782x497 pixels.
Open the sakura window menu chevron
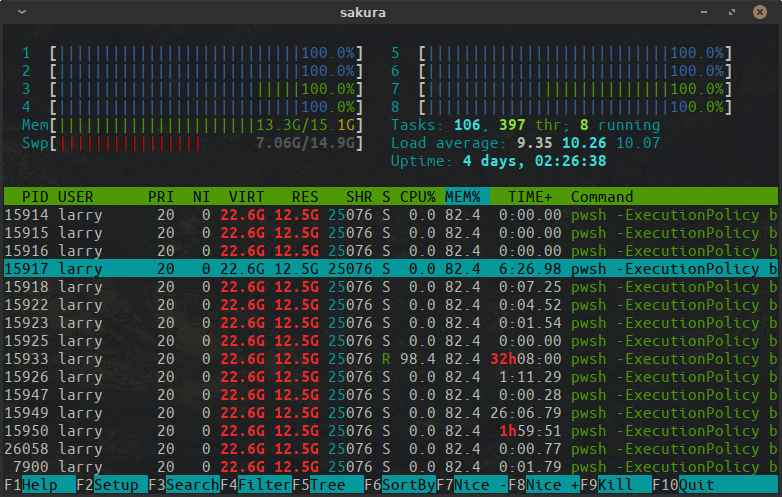click(21, 12)
